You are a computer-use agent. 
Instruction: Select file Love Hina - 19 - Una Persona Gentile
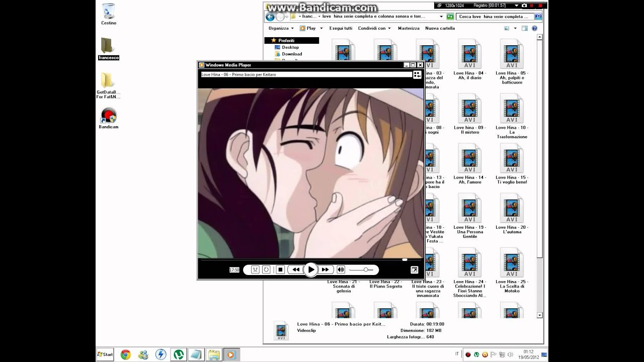tap(469, 216)
